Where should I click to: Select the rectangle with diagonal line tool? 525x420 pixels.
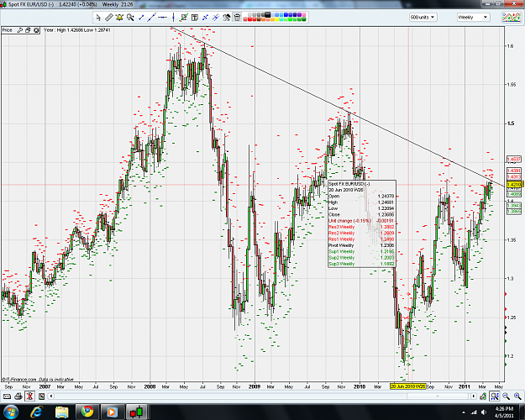tap(184, 18)
